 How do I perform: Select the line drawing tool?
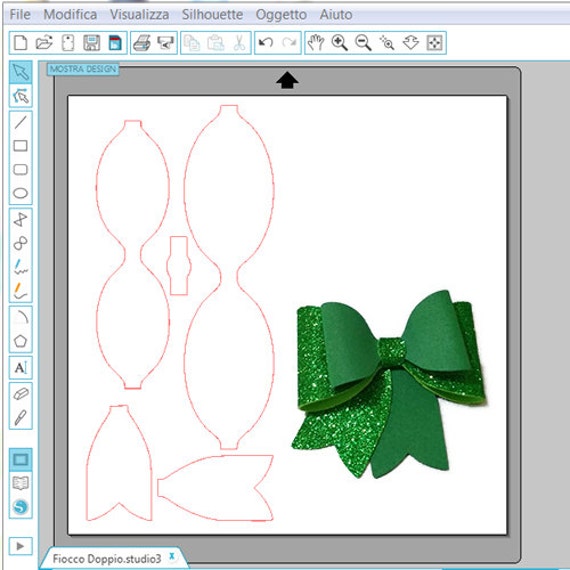(21, 123)
